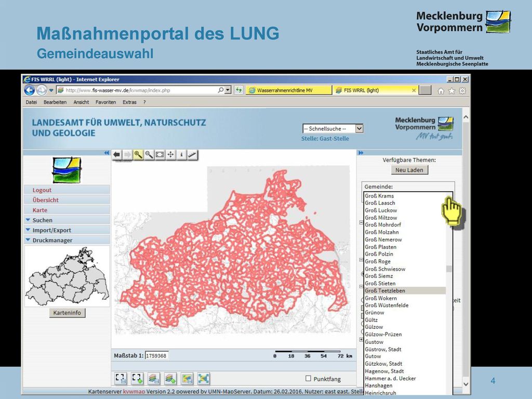Select Groß Nemerow in Gemeinde list
This screenshot has width=532, height=399.
pos(405,240)
